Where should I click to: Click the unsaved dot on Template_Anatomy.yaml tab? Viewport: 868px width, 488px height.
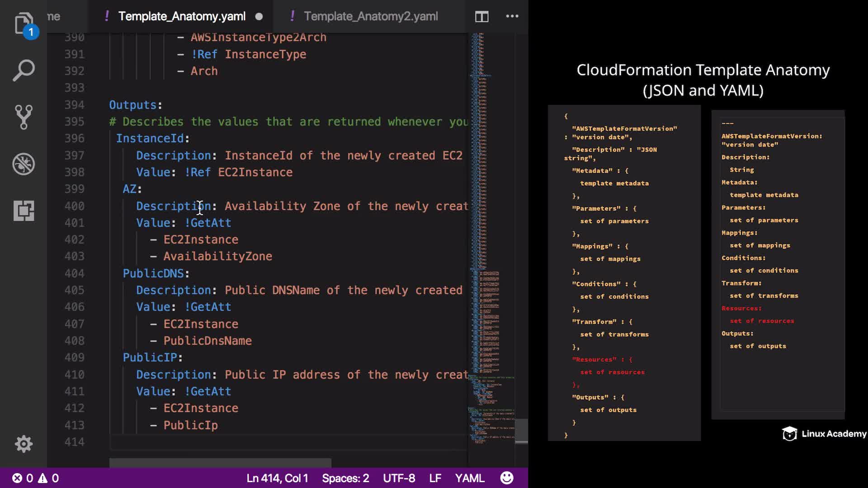tap(259, 17)
